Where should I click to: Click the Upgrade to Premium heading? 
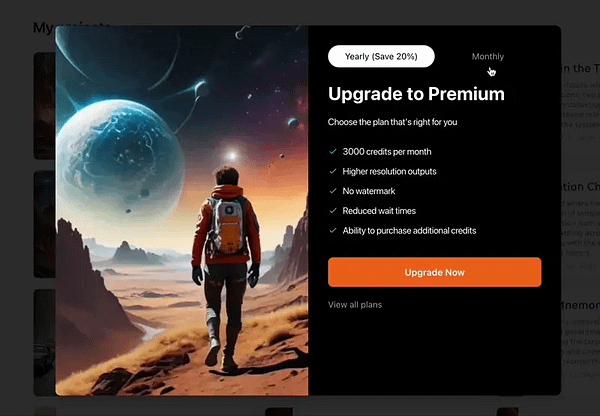(416, 94)
